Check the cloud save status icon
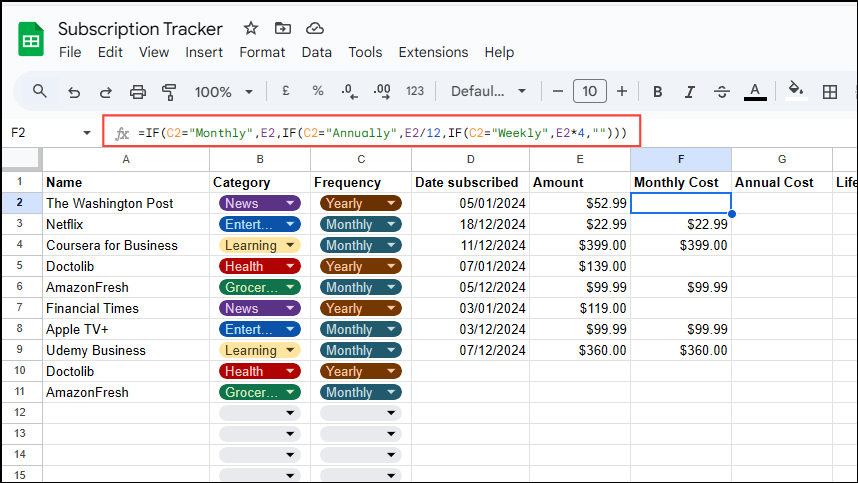 (x=315, y=28)
